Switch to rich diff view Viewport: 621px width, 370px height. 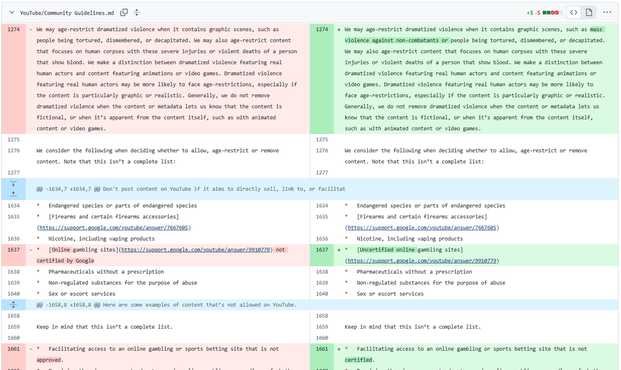pyautogui.click(x=589, y=13)
